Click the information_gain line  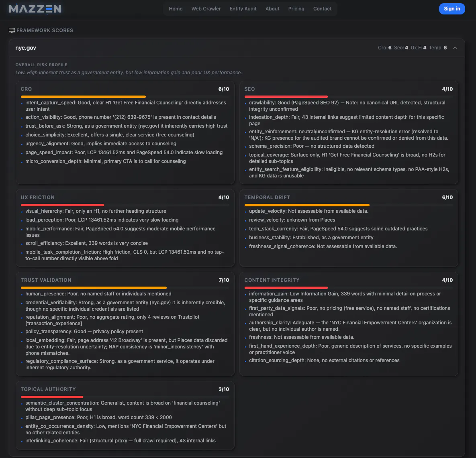click(x=345, y=297)
